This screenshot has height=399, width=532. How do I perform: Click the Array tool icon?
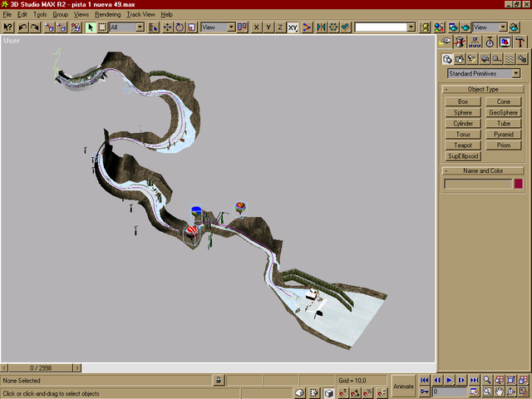(333, 27)
